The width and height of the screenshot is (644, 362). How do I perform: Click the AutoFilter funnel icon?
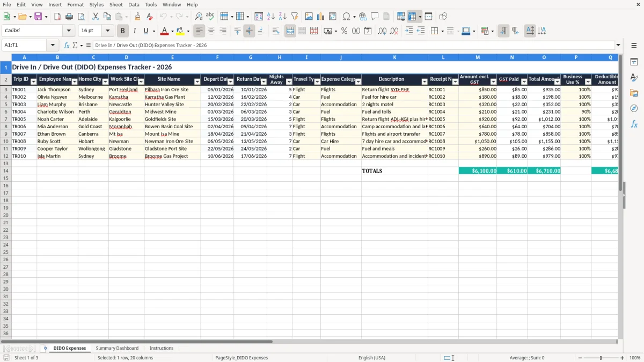tap(294, 17)
